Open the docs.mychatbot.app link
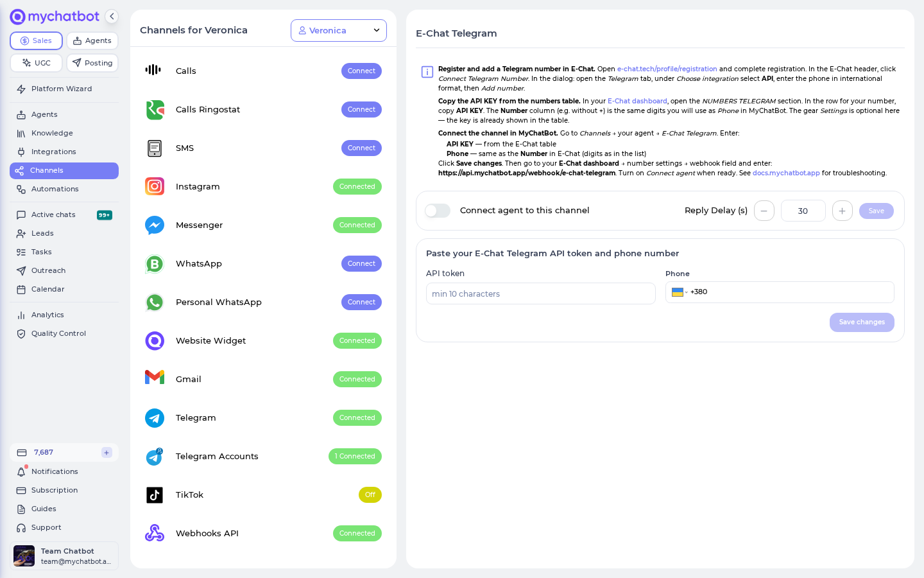This screenshot has width=924, height=578. click(786, 173)
